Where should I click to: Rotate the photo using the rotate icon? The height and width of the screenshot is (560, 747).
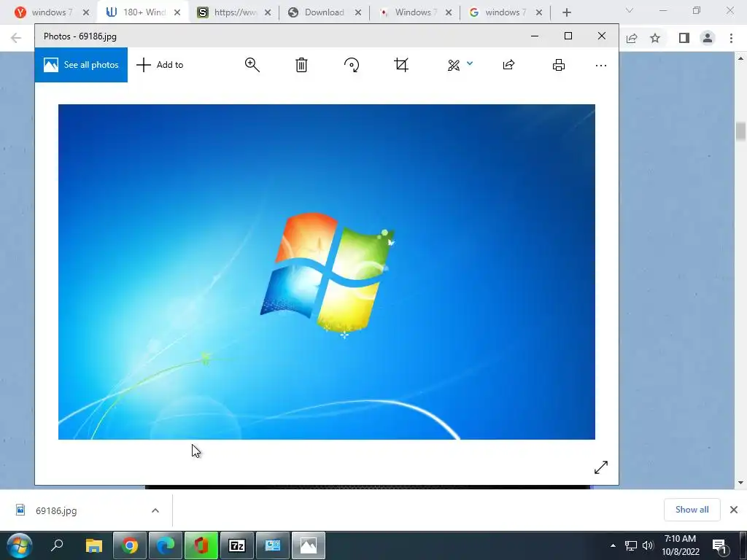352,65
